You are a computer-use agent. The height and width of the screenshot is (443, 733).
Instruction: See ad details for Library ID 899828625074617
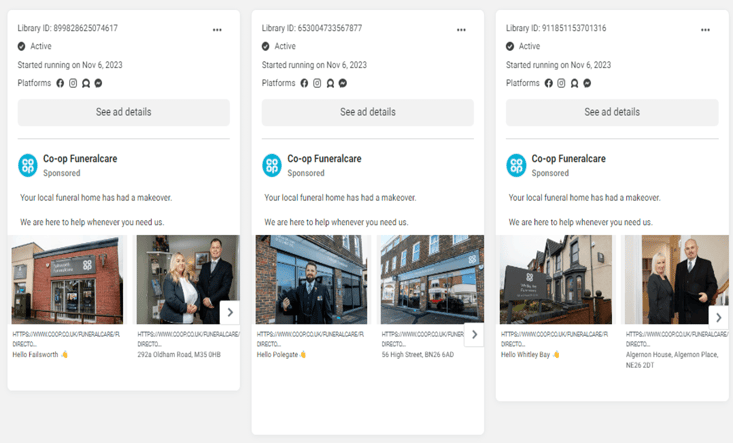[124, 112]
